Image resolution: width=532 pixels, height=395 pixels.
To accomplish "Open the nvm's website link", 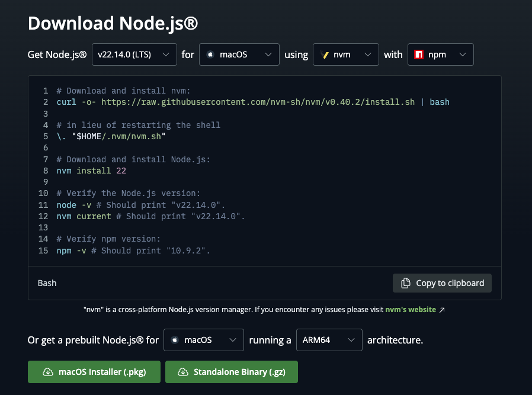I will click(410, 309).
